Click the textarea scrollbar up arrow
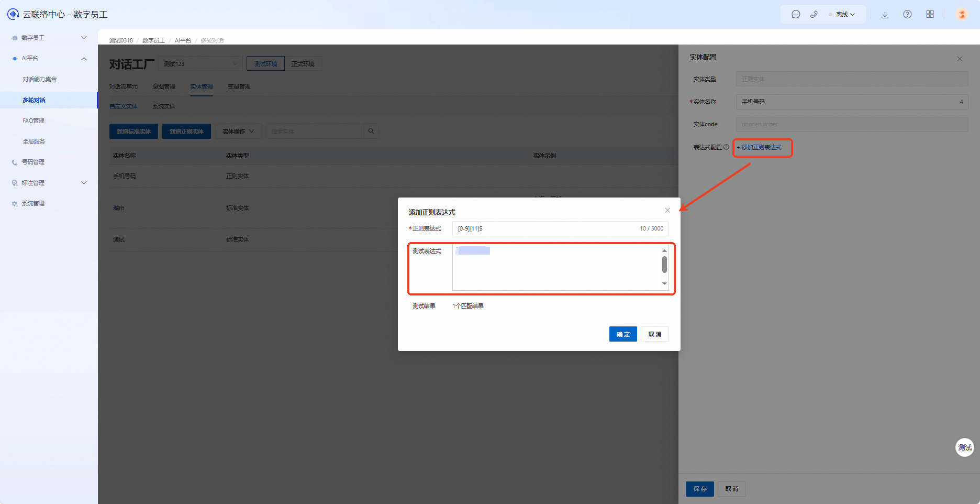Screen dimensions: 980x504 pyautogui.click(x=664, y=251)
